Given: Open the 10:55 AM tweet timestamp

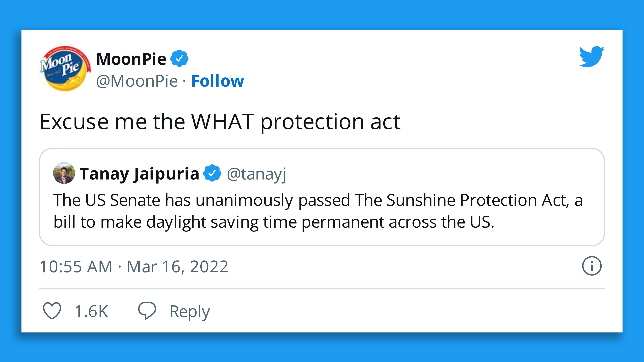Looking at the screenshot, I should tap(76, 267).
